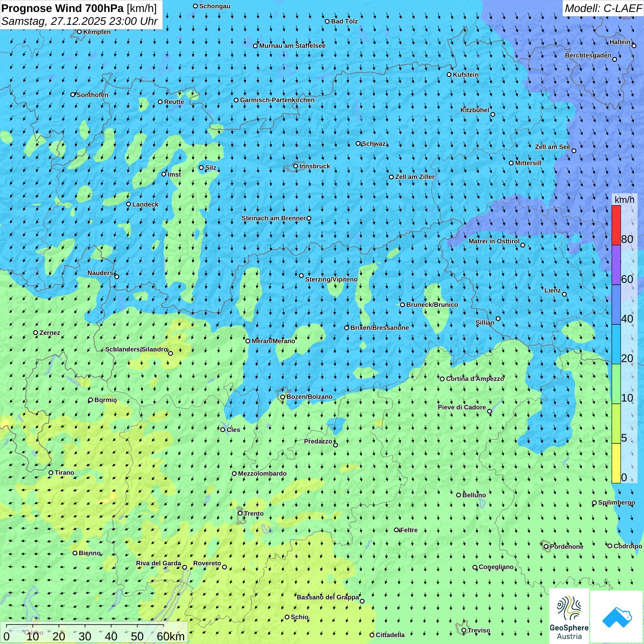The height and width of the screenshot is (644, 644).
Task: Click the 'Kitzbühel' label
Action: pyautogui.click(x=475, y=110)
